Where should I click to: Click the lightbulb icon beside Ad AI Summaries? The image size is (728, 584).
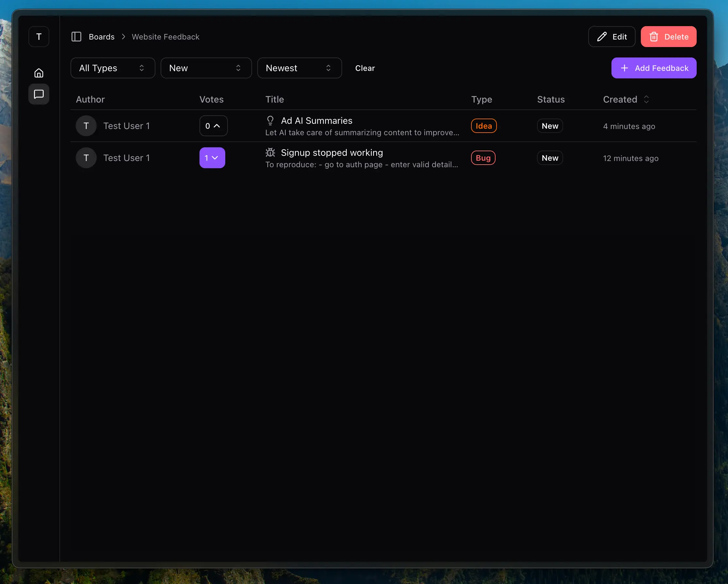pyautogui.click(x=270, y=120)
